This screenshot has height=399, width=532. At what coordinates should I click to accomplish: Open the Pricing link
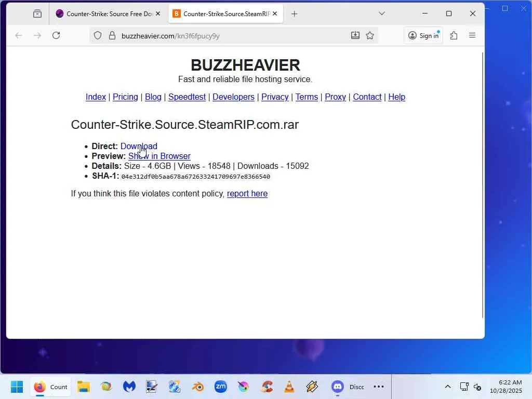(x=125, y=97)
